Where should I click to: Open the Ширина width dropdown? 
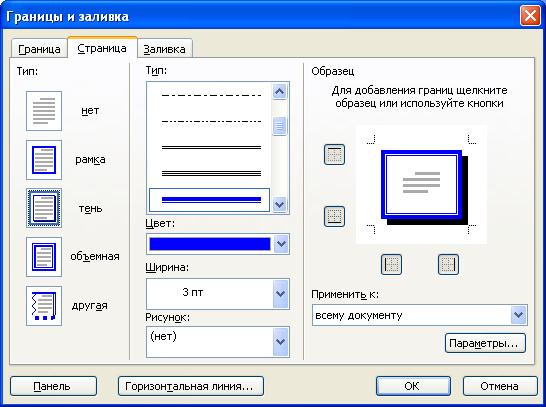pyautogui.click(x=281, y=294)
